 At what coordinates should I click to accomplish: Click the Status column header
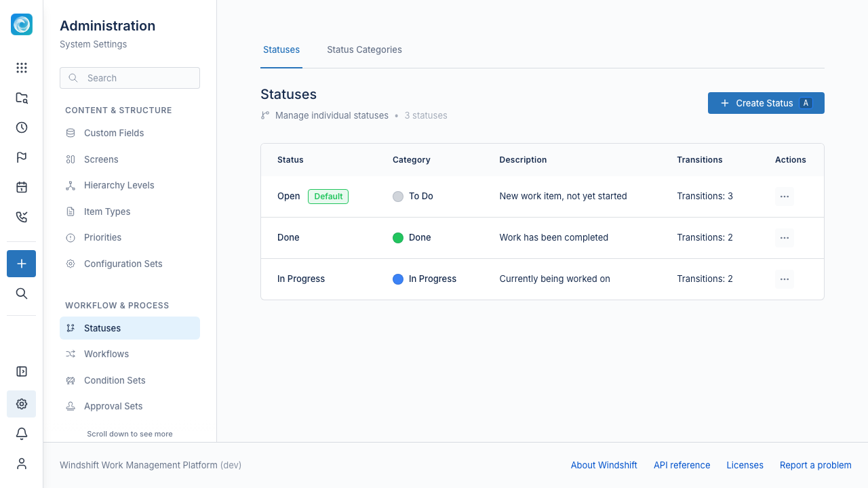pyautogui.click(x=290, y=160)
